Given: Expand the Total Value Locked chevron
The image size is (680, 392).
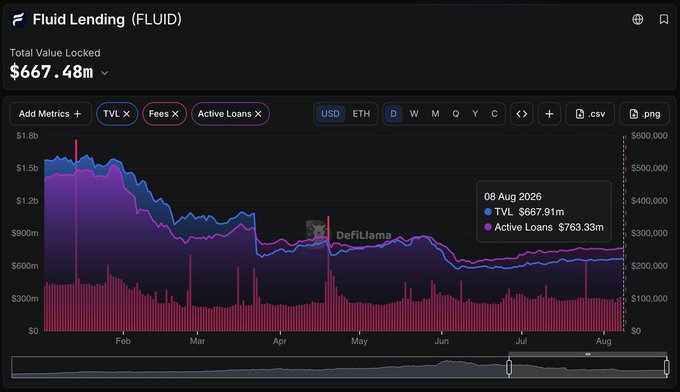Looking at the screenshot, I should [105, 73].
